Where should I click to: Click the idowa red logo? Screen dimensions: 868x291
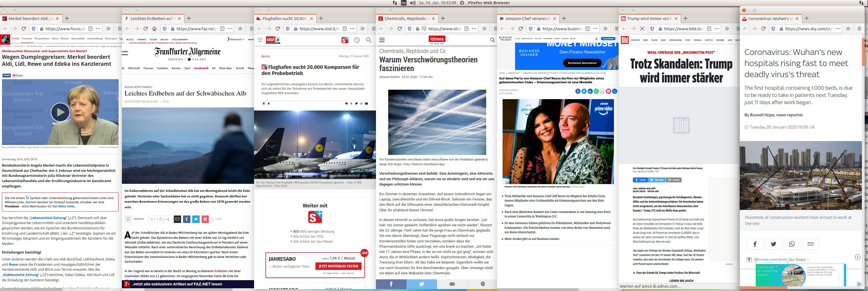tap(437, 39)
